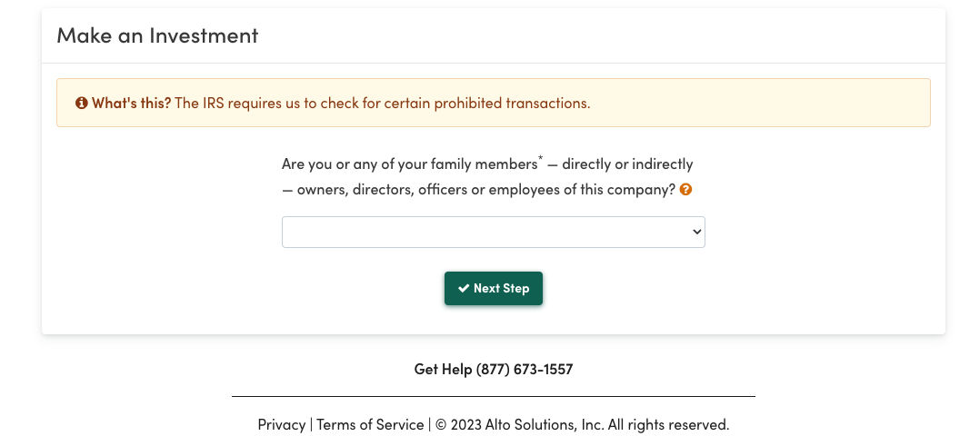
Task: Click the 2023 Alto Solutions copyright text
Action: (518, 425)
